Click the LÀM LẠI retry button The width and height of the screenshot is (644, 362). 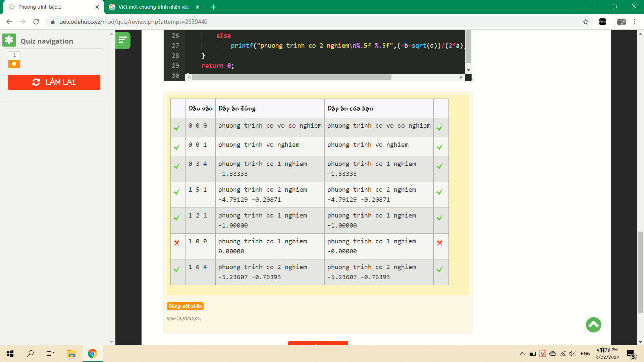click(54, 82)
